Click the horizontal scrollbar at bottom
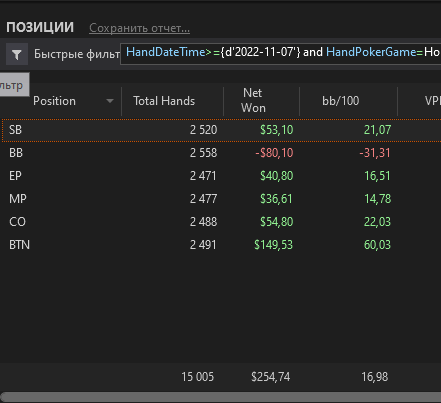 [221, 397]
